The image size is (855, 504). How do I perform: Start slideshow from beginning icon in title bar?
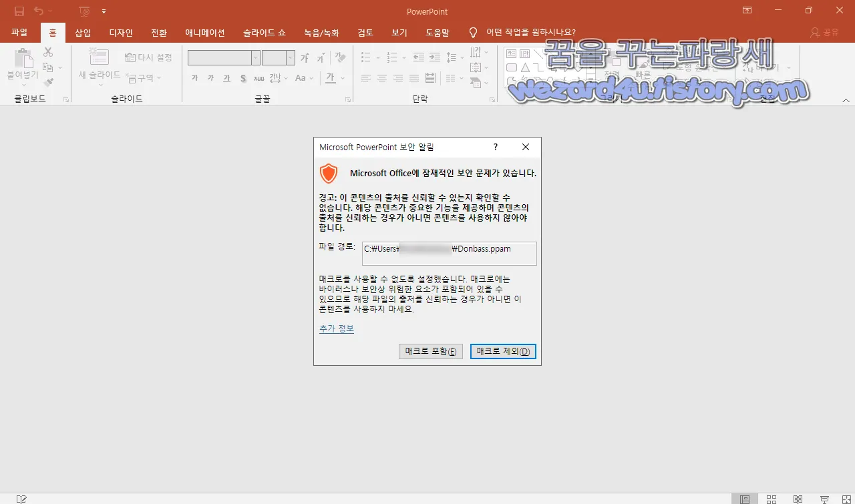85,11
